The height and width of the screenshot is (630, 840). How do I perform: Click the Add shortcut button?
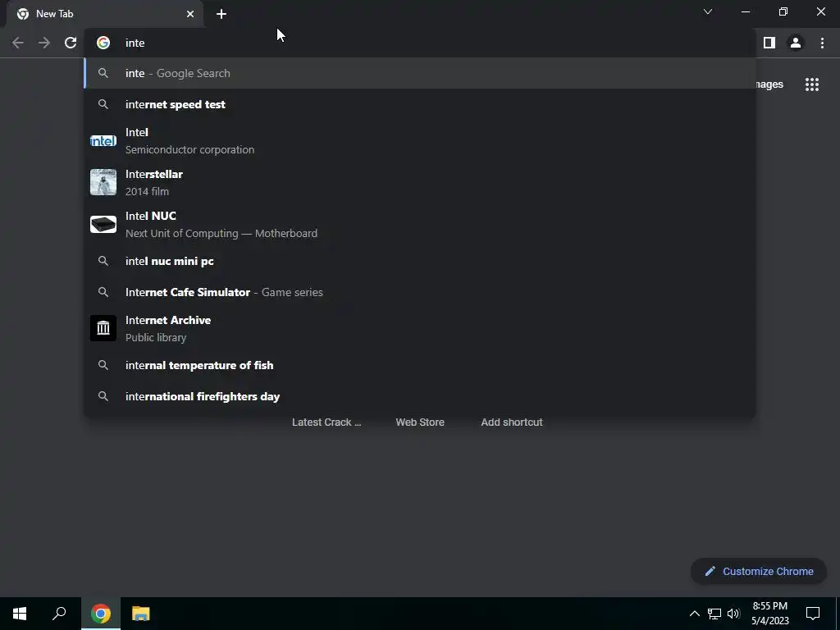[x=512, y=422]
